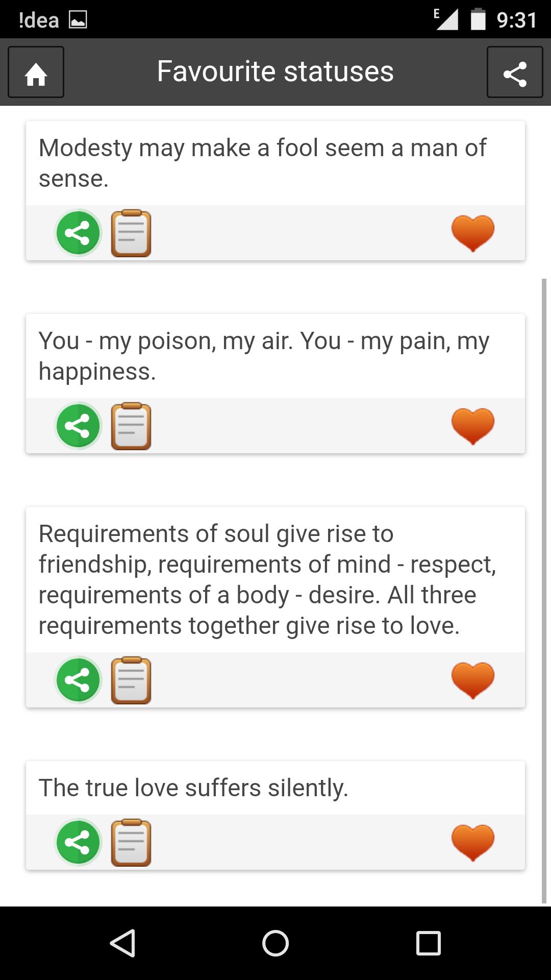Unlike the 'Requirements of soul' quote
The width and height of the screenshot is (551, 980).
(x=472, y=680)
